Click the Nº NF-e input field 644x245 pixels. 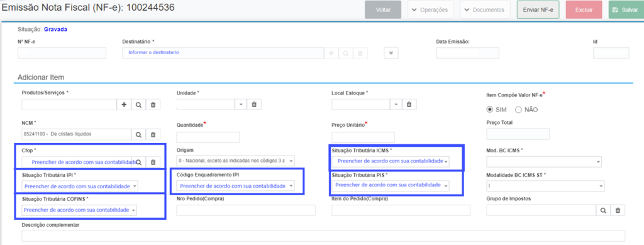coord(62,53)
